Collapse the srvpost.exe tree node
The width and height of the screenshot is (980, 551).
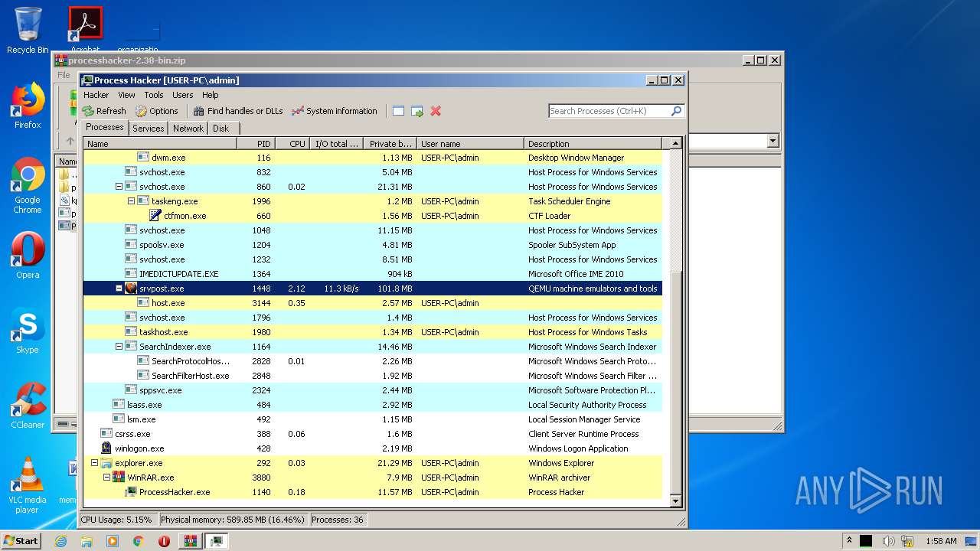pyautogui.click(x=119, y=289)
